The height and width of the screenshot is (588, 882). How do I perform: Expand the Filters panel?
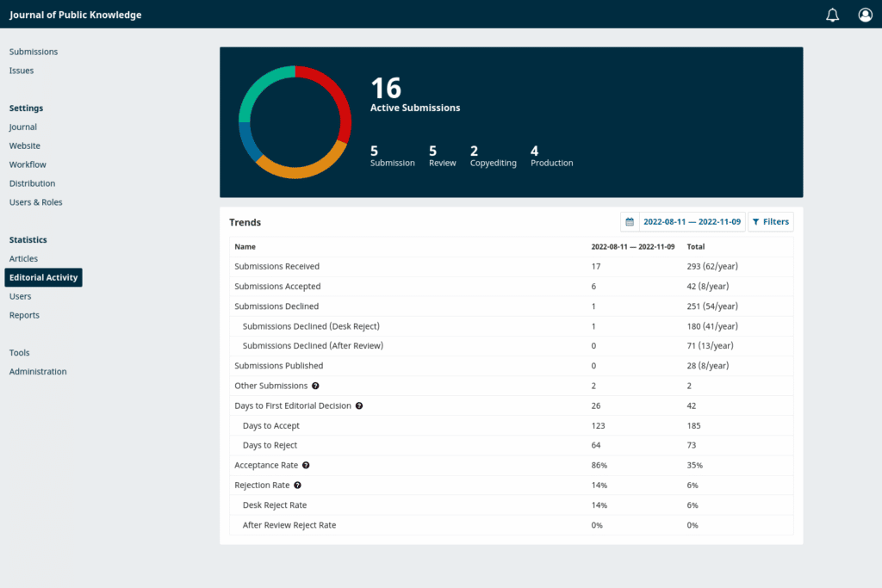[771, 221]
